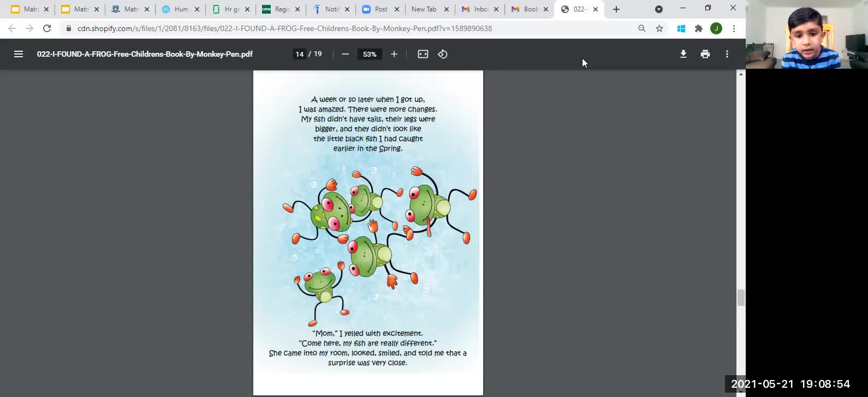The height and width of the screenshot is (397, 868).
Task: Click the vertical scrollbar thumb
Action: (x=741, y=298)
